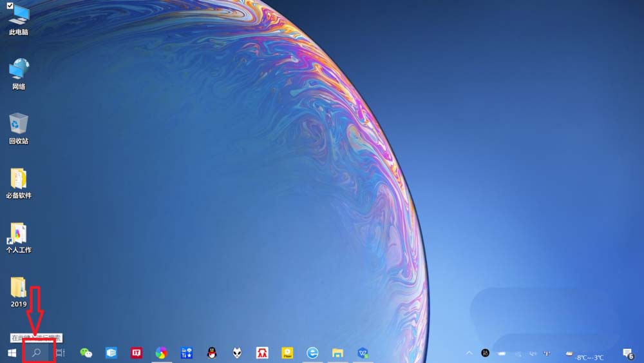644x363 pixels.
Task: Toggle the checkbox on 此电脑 icon
Action: point(10,6)
